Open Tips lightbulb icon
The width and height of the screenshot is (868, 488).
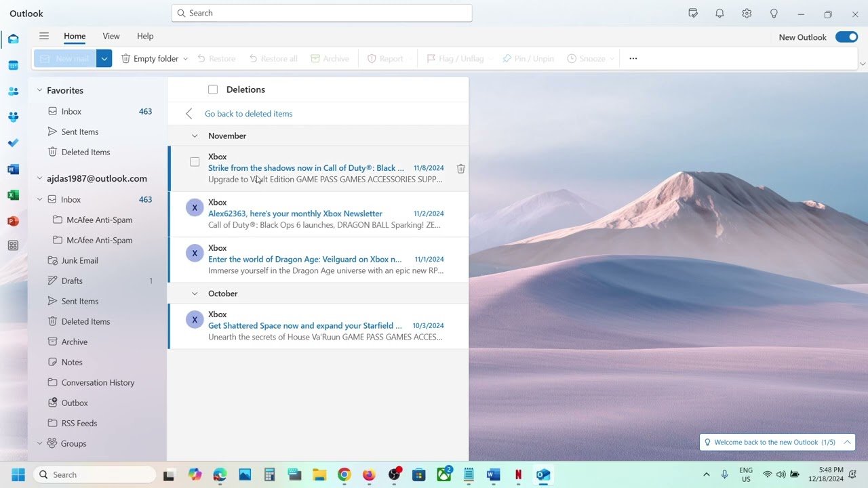774,14
